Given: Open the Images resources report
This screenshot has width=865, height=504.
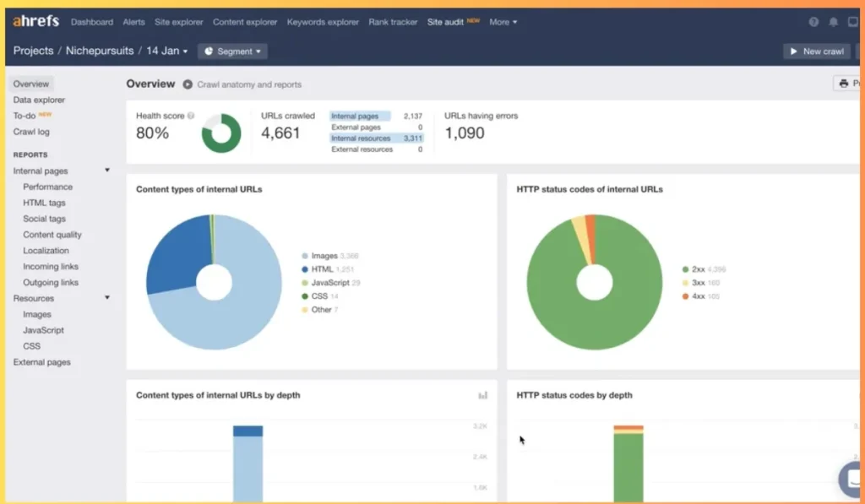Looking at the screenshot, I should [x=37, y=314].
